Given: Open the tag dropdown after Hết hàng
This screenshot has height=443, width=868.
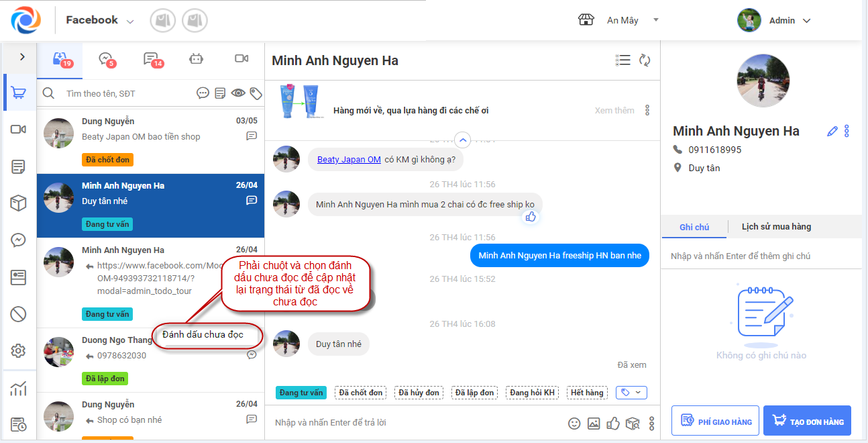Looking at the screenshot, I should point(631,393).
